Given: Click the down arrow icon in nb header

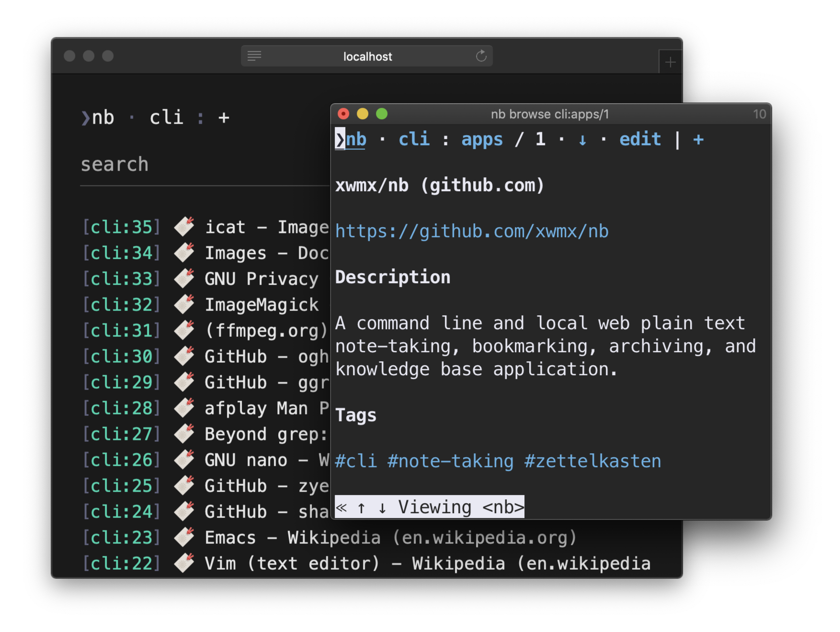Looking at the screenshot, I should pyautogui.click(x=582, y=140).
